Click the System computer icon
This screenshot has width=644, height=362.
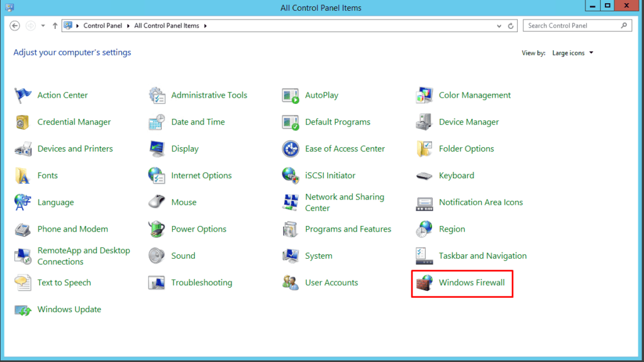click(x=291, y=256)
